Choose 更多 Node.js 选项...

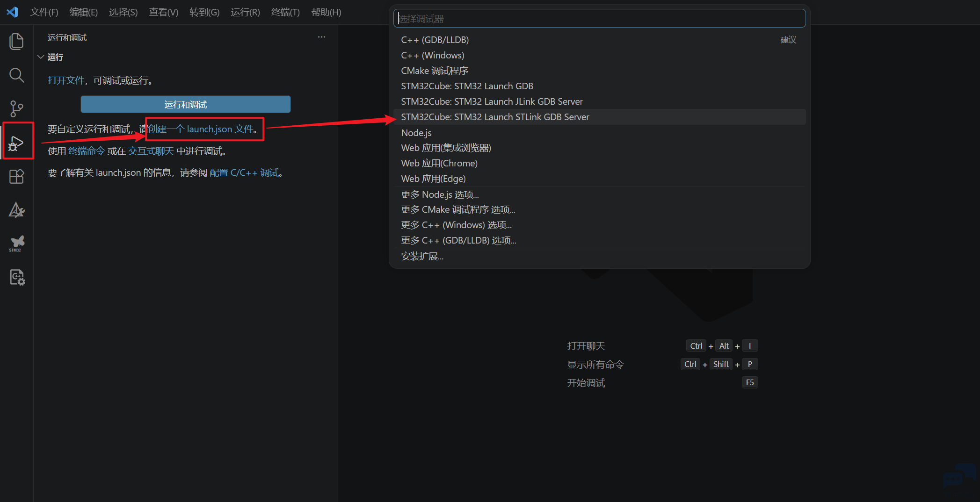coord(599,194)
